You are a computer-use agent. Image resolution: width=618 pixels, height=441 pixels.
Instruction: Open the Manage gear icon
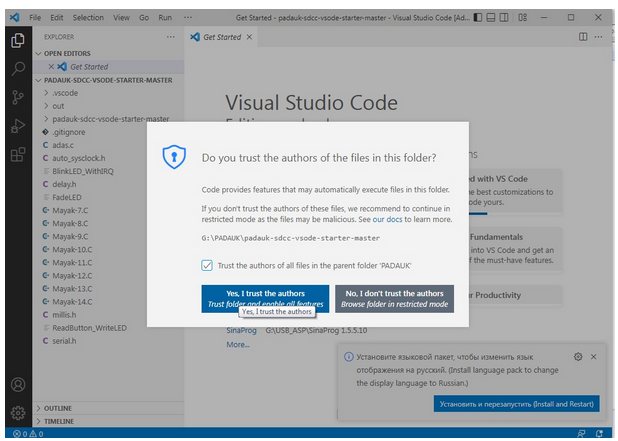[17, 412]
